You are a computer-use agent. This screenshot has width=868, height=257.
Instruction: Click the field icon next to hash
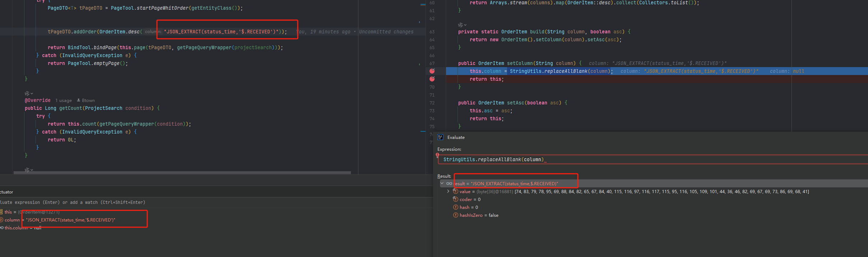[x=456, y=207]
